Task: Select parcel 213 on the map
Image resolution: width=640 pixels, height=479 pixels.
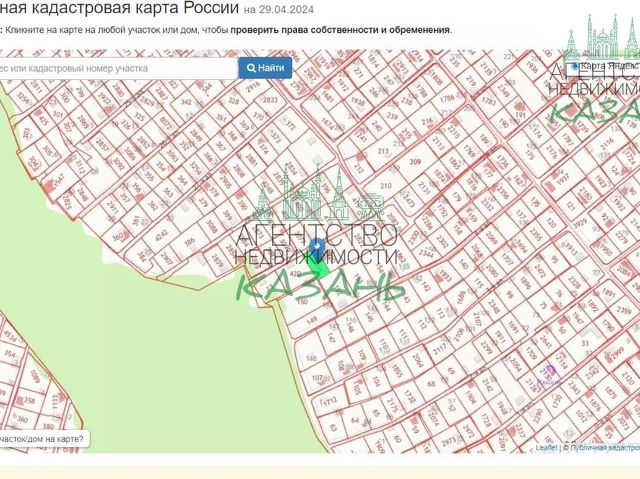Action: point(383,151)
